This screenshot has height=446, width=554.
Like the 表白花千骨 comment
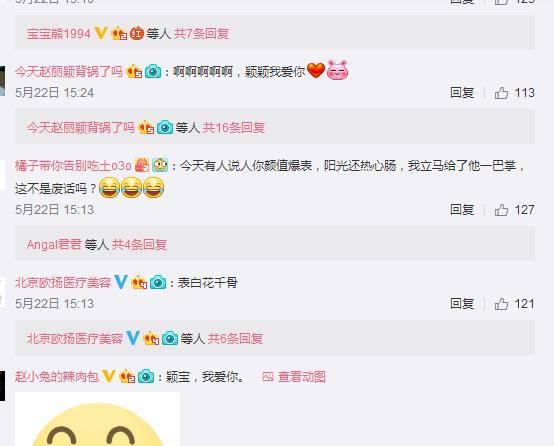pyautogui.click(x=501, y=304)
